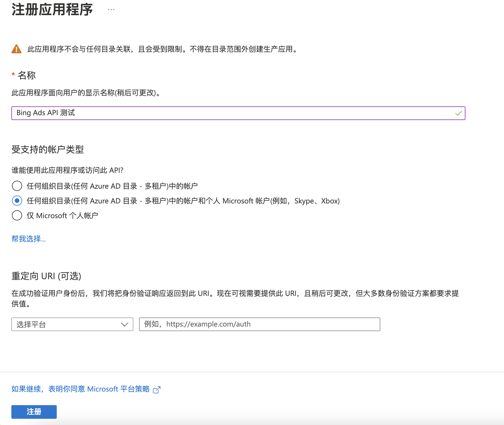Focus the application name input field
This screenshot has width=504, height=425.
tap(238, 113)
